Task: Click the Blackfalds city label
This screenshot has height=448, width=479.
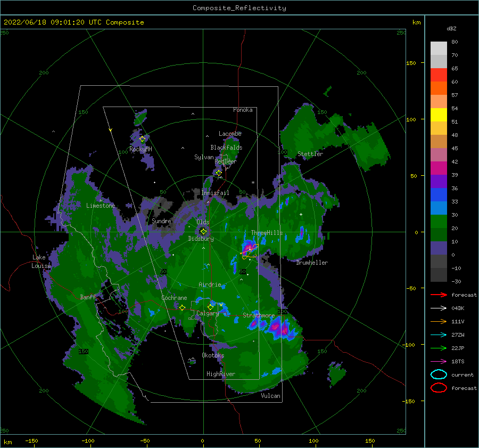Action: tap(226, 148)
